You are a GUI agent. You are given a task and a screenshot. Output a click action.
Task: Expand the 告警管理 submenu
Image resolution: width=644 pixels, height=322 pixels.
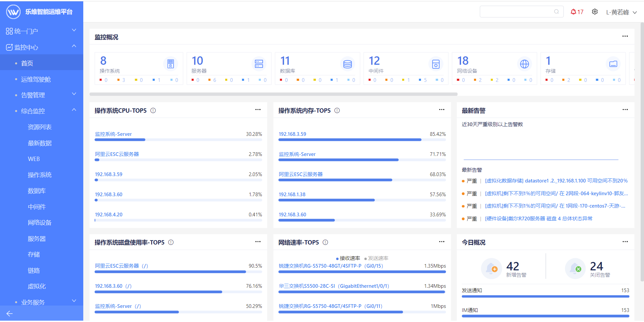42,95
